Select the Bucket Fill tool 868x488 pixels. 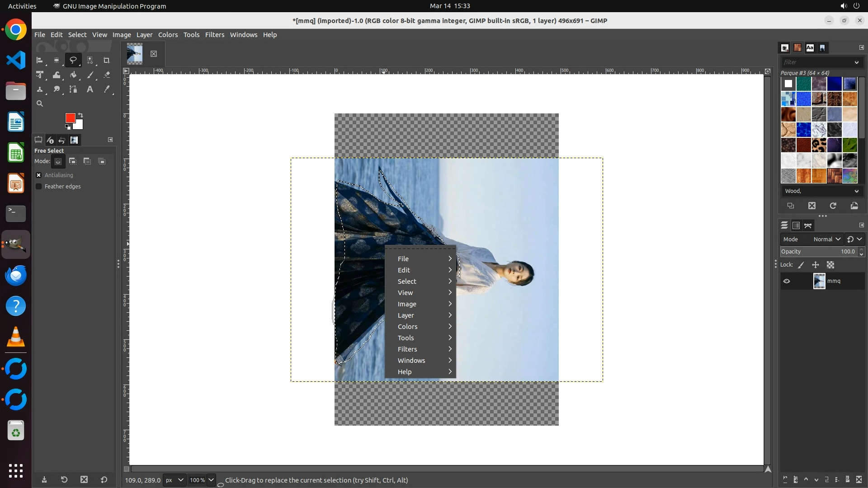tap(73, 75)
